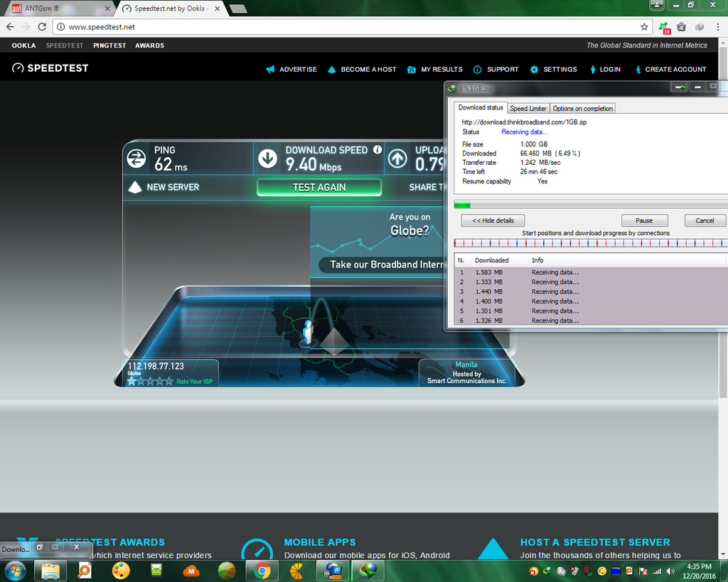
Task: Select connection row 1 with 1.583 MB
Action: (x=591, y=272)
